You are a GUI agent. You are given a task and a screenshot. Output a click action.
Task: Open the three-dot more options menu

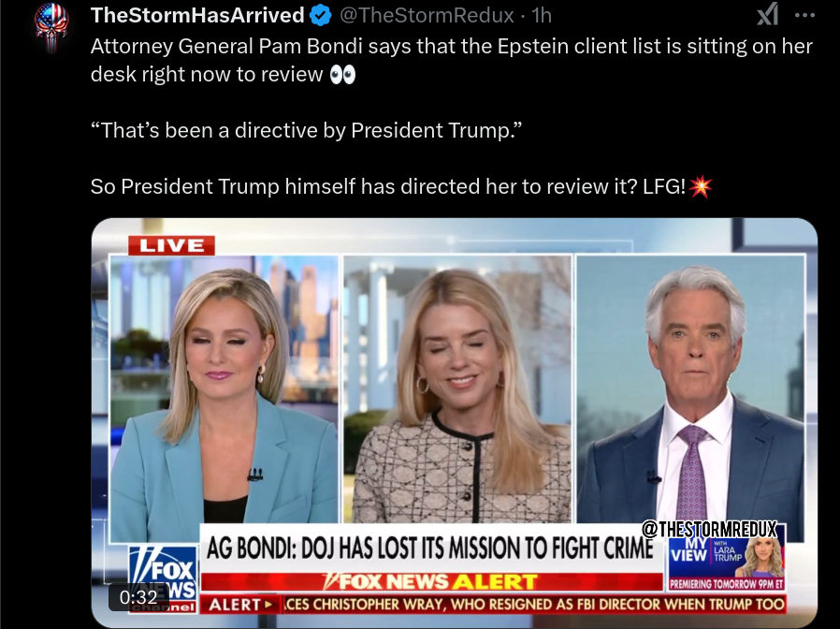click(x=804, y=15)
